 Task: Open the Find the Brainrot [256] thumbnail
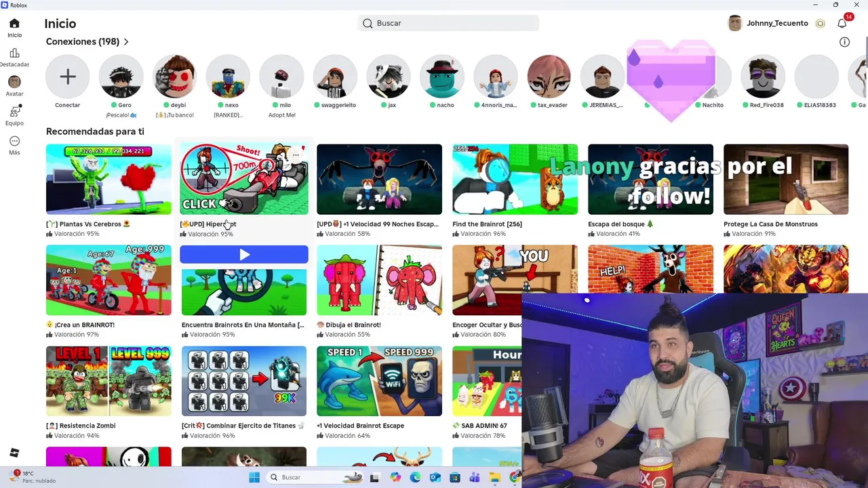(515, 180)
